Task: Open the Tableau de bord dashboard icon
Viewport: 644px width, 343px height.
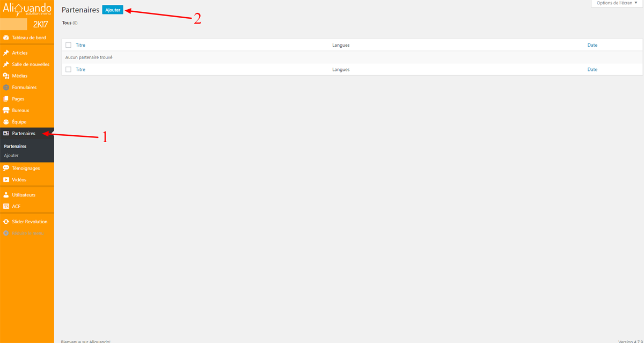Action: pyautogui.click(x=6, y=38)
